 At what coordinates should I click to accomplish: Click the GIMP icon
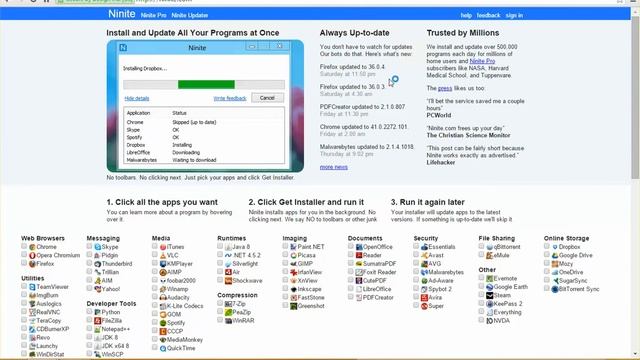293,264
